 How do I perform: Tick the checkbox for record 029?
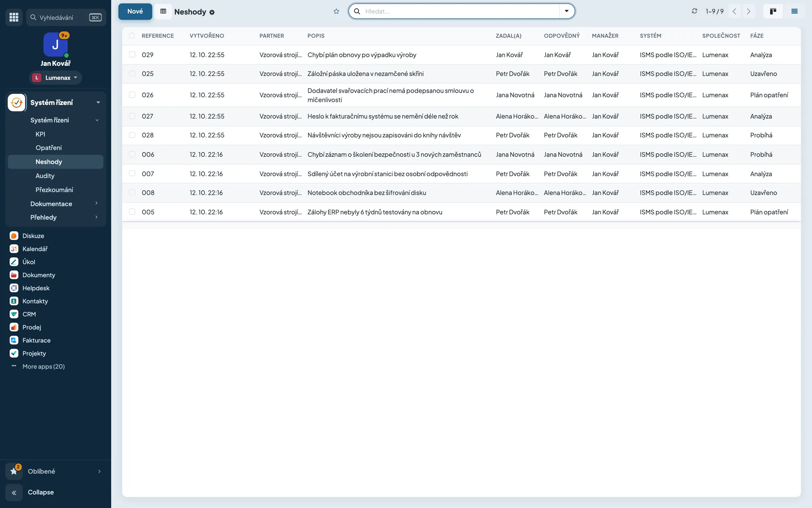[132, 54]
